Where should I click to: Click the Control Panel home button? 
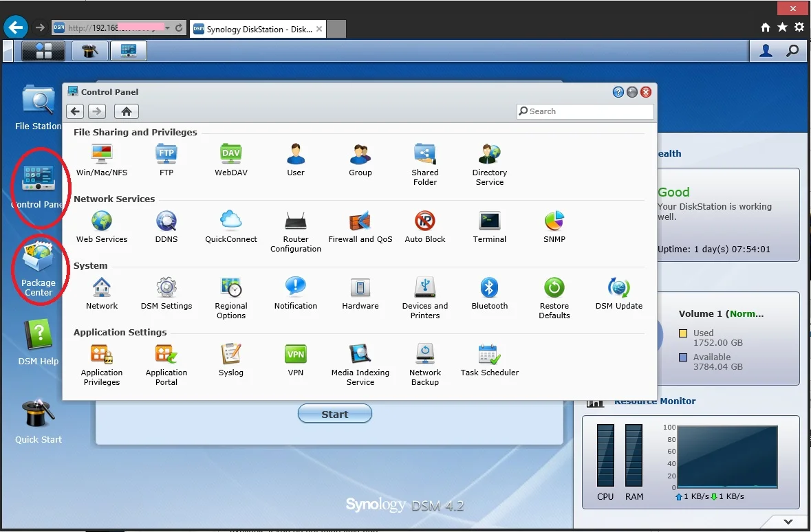[x=126, y=111]
